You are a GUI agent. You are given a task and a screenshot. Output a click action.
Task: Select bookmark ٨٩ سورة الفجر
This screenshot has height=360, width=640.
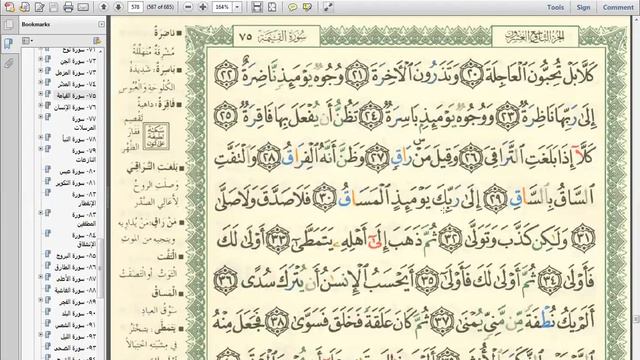[77, 302]
